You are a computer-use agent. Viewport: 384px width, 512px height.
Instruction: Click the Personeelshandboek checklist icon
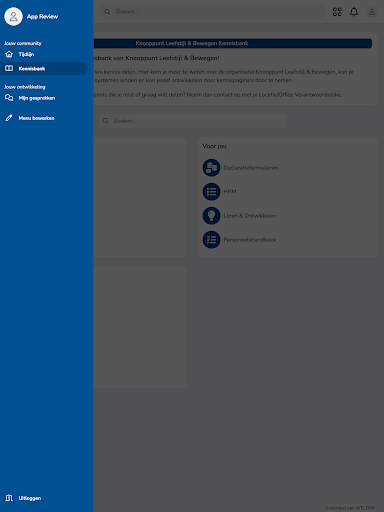pos(211,240)
